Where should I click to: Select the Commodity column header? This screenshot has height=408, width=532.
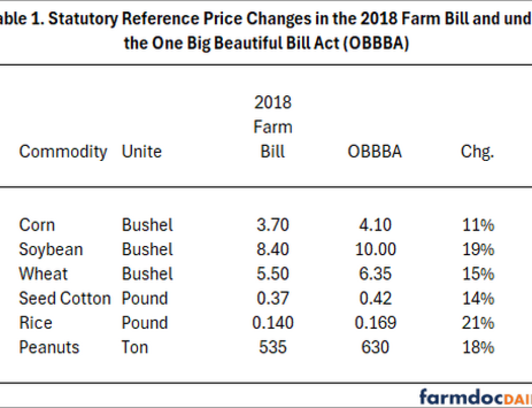tap(63, 152)
